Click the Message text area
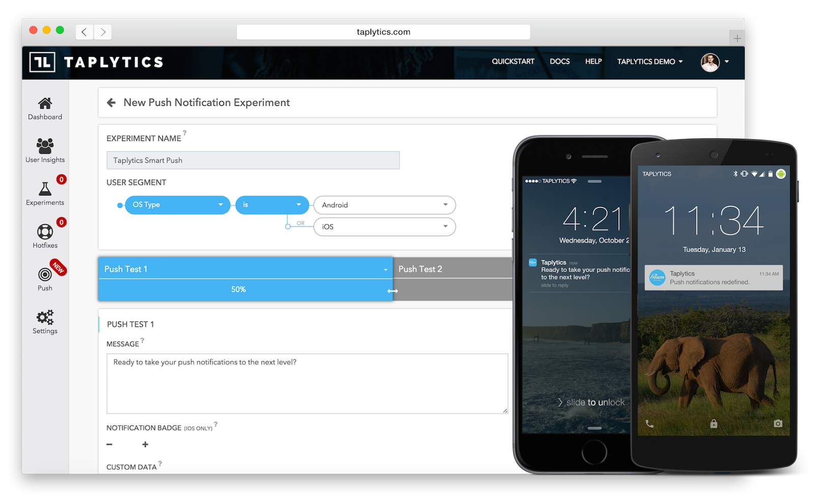Viewport: 814px width, 504px height. coord(307,383)
